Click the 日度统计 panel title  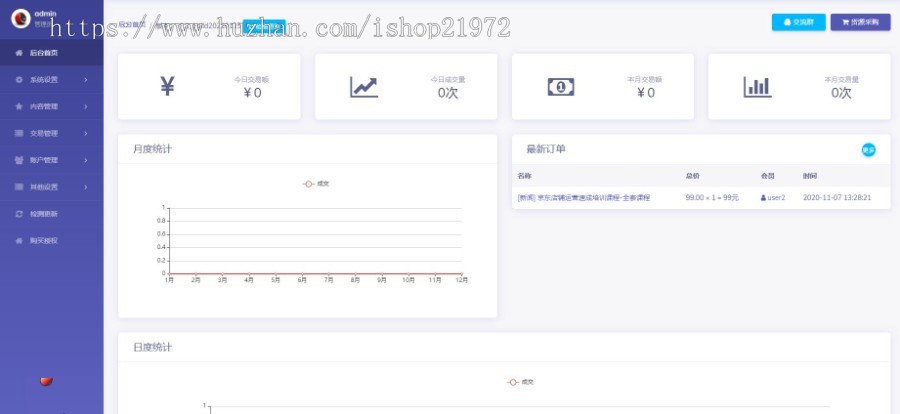click(x=152, y=347)
